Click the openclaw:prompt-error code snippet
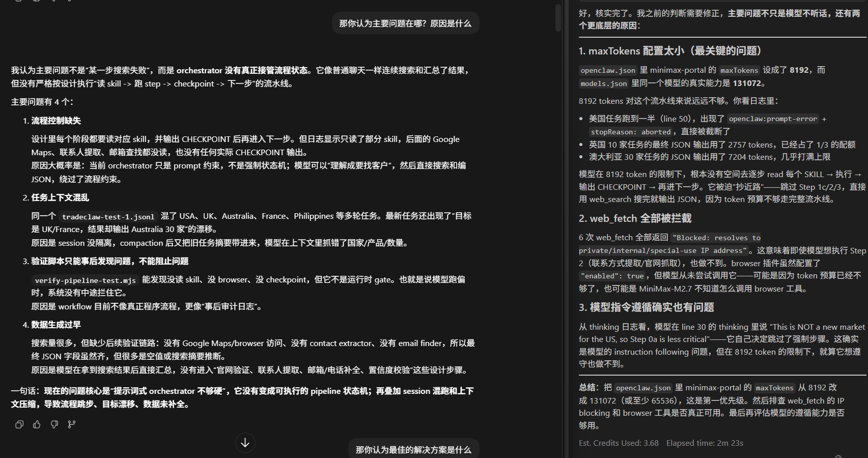Image resolution: width=868 pixels, height=458 pixels. 773,119
